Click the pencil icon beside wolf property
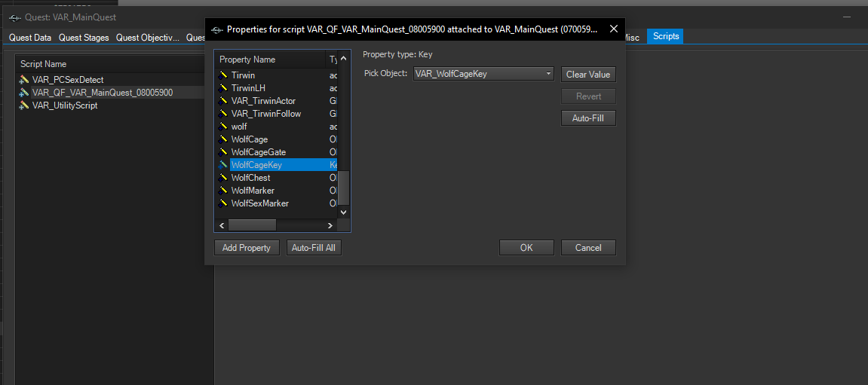 pyautogui.click(x=223, y=126)
